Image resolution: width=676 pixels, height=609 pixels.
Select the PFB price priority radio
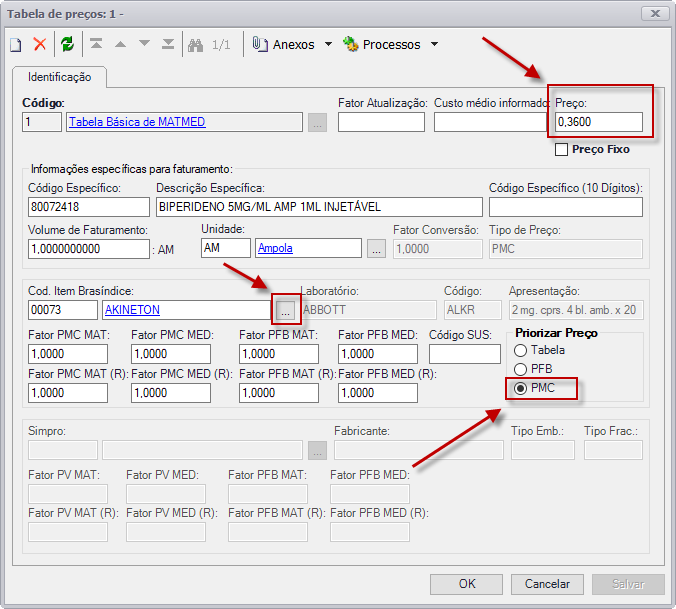pyautogui.click(x=520, y=369)
